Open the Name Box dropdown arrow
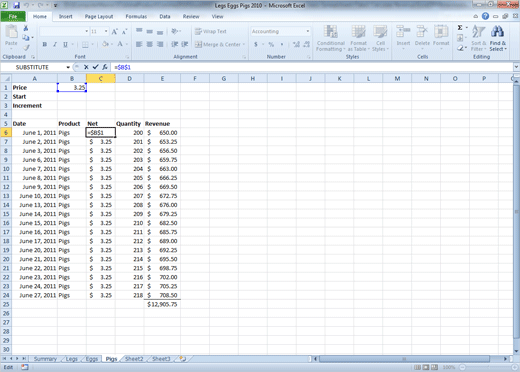Screen dimensions: 520x372 coord(68,67)
